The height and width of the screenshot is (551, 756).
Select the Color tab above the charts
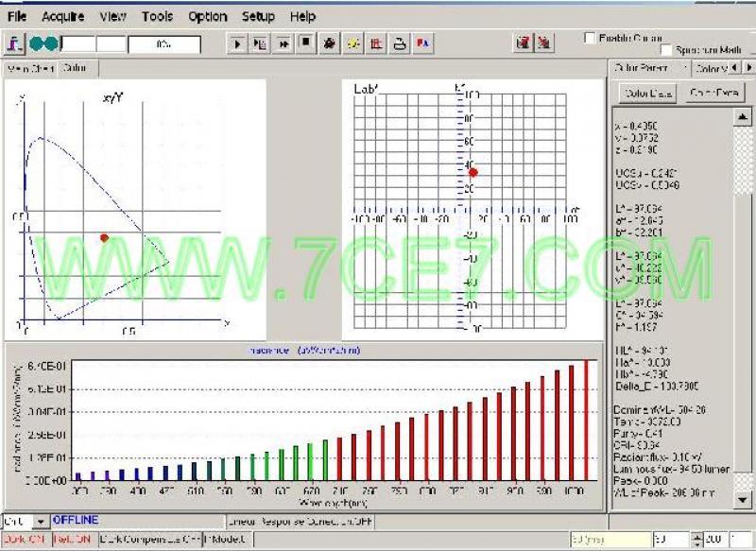[77, 68]
